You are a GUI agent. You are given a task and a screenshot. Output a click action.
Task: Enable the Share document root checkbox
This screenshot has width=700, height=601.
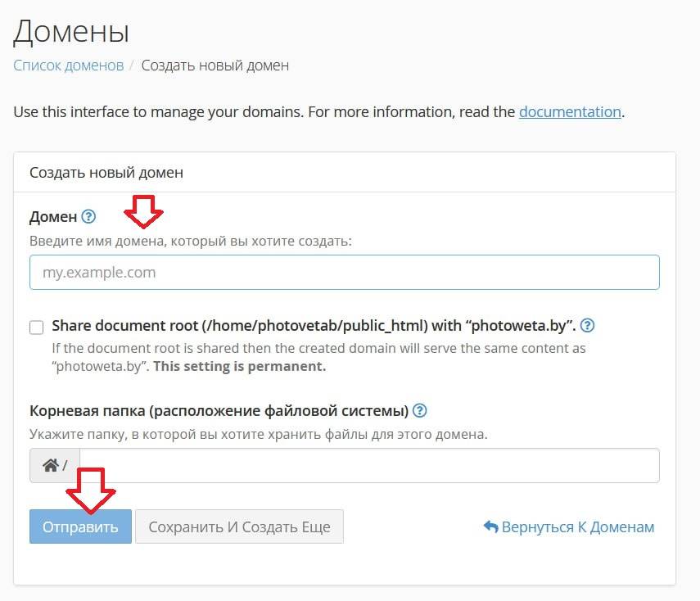pos(37,328)
